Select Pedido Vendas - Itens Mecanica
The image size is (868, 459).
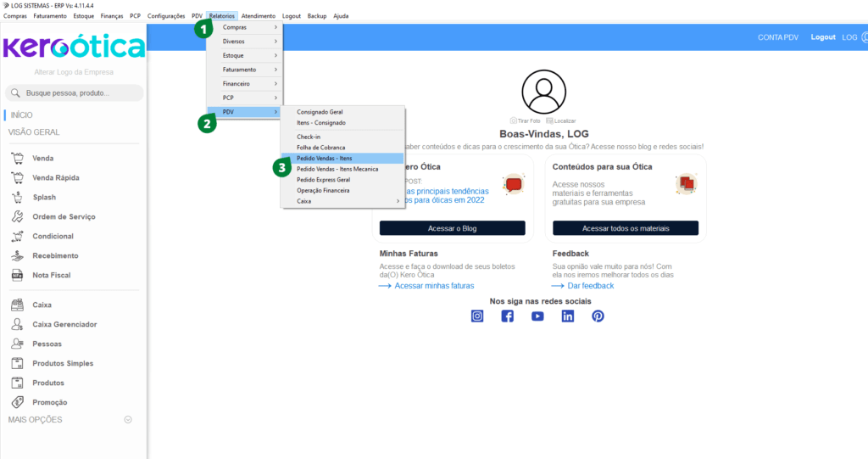[x=342, y=169]
